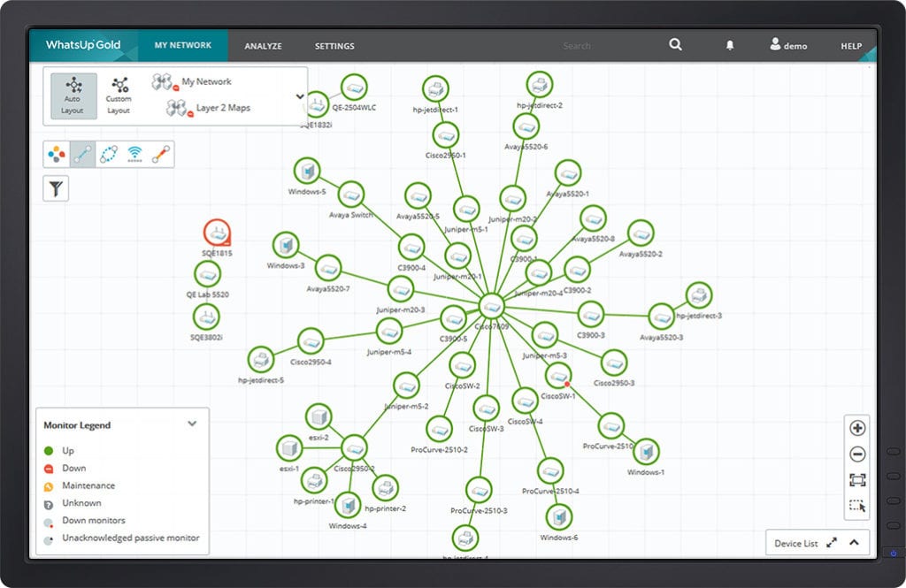Collapse the Monitor Legend panel

191,424
